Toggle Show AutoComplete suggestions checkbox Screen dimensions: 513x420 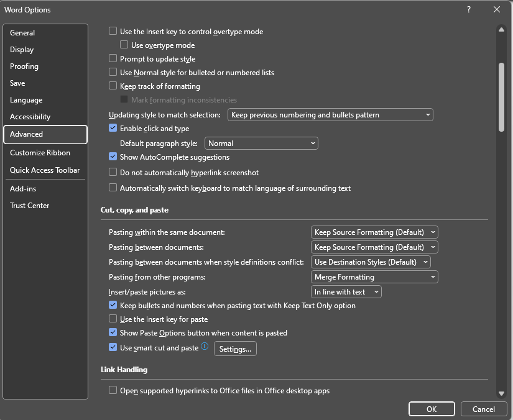tap(113, 157)
